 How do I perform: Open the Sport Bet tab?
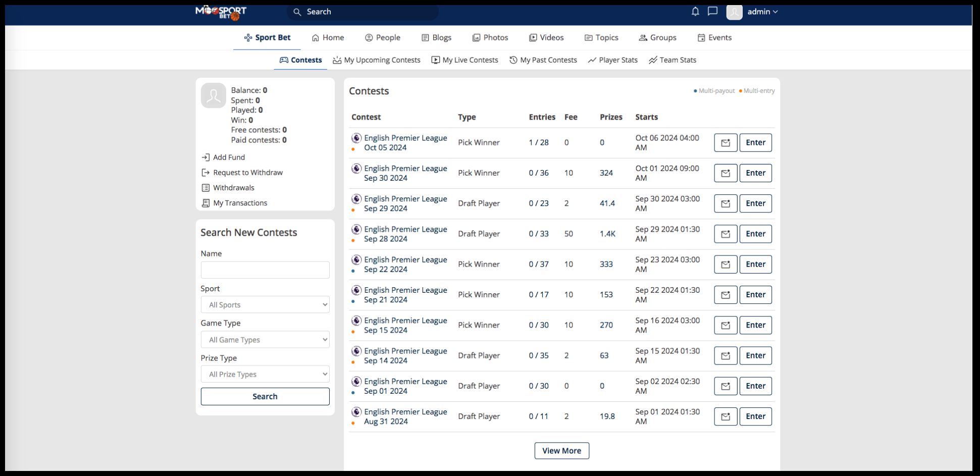pyautogui.click(x=267, y=37)
